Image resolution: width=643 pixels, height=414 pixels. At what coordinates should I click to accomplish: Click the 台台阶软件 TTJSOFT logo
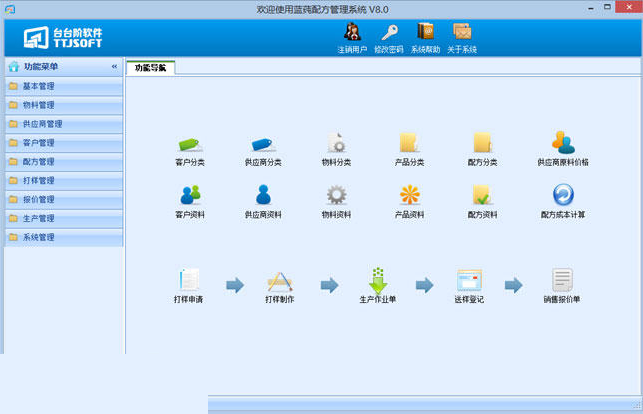(x=63, y=38)
